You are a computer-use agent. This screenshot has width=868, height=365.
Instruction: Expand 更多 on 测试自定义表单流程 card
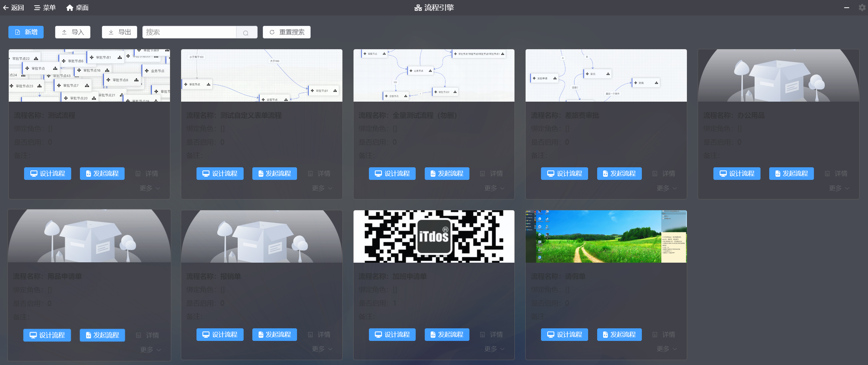[322, 188]
